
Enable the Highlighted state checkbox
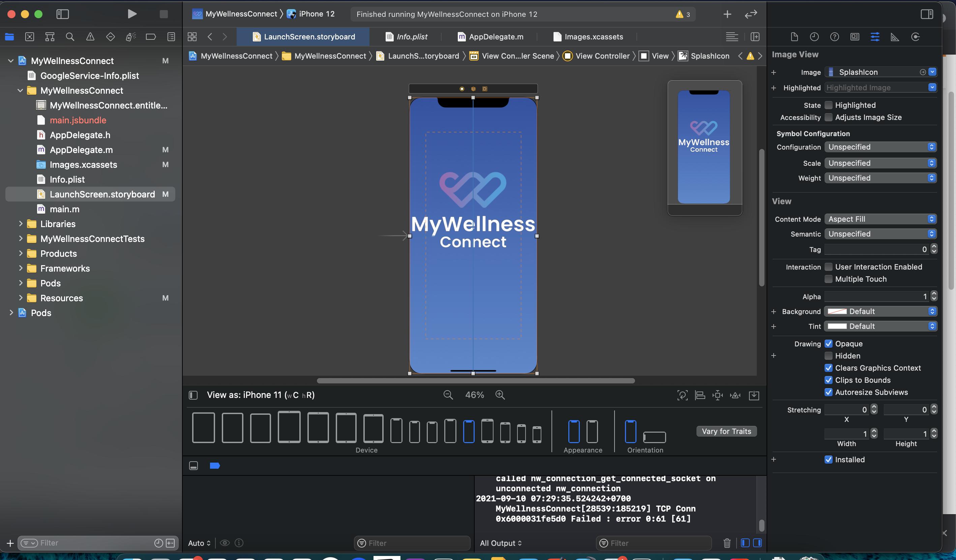[829, 105]
